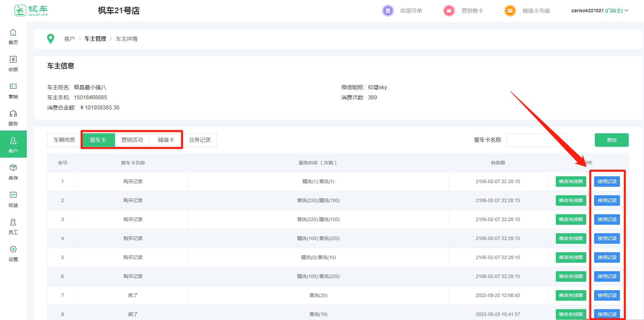Click the 收银开单 purple icon

388,11
